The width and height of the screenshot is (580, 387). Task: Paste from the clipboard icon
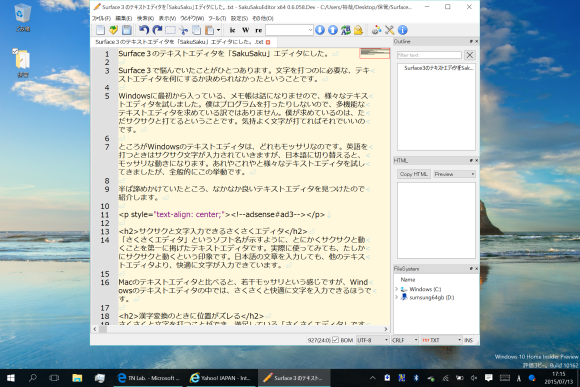click(x=209, y=30)
